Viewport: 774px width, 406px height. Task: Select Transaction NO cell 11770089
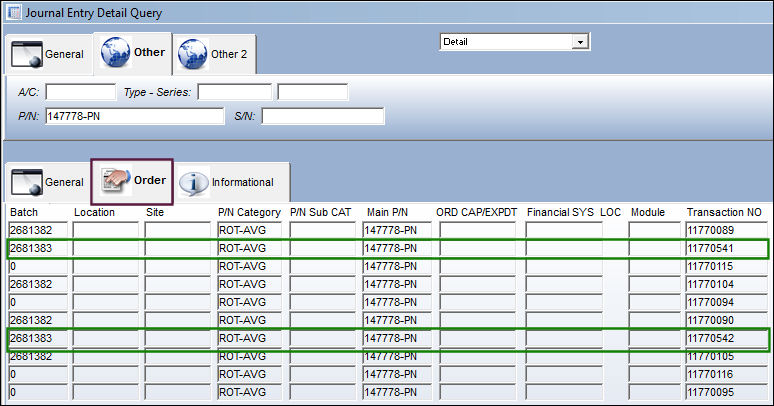pos(727,230)
